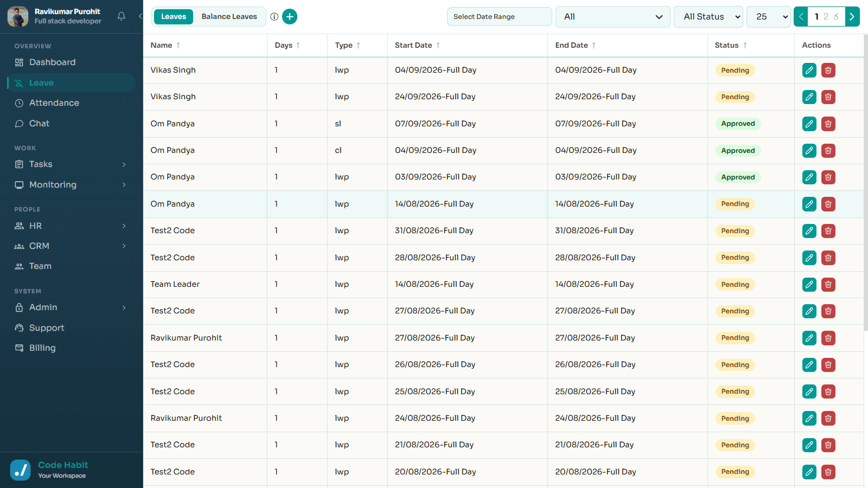The width and height of the screenshot is (868, 488).
Task: Delete Vikas Singh's 24/09/2026 leave
Action: click(828, 97)
